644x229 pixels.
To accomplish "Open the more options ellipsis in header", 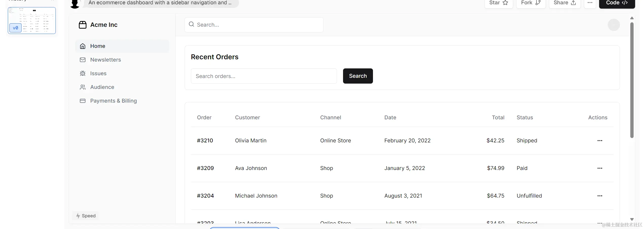I will (590, 3).
